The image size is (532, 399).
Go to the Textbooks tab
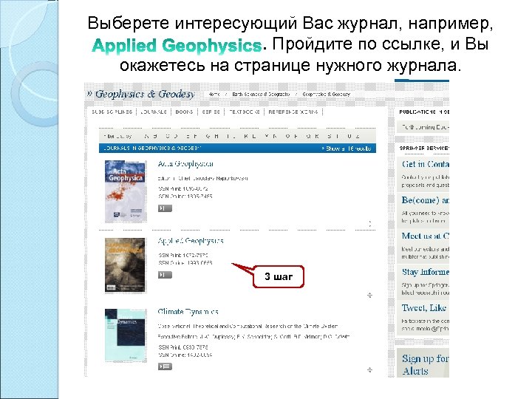click(245, 112)
